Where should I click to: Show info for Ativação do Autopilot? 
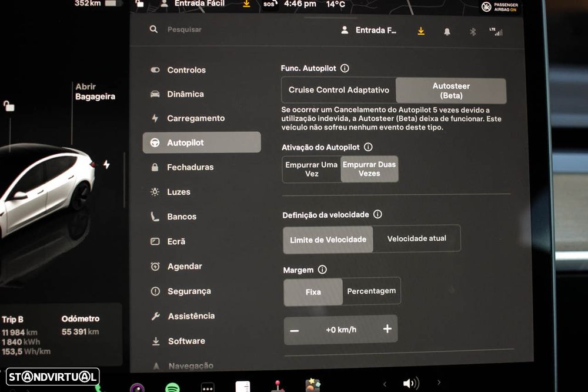pos(368,147)
